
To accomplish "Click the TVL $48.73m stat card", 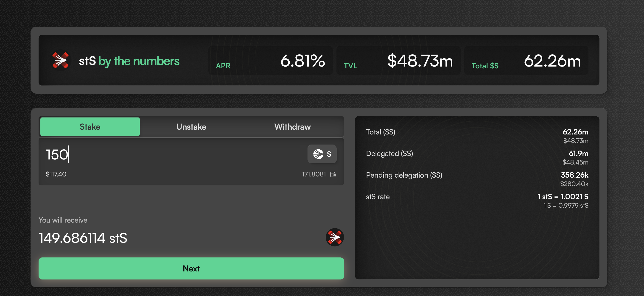I will [x=398, y=61].
